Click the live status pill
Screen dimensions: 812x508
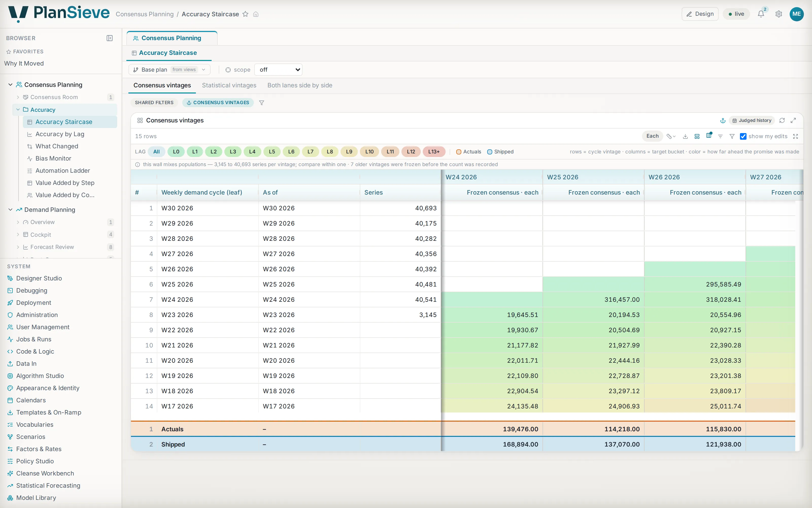coord(736,14)
